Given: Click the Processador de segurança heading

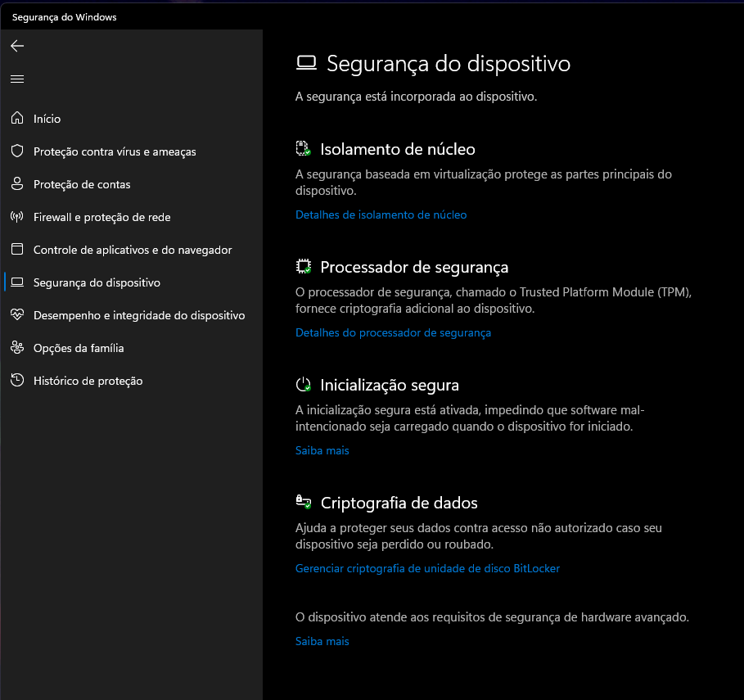Looking at the screenshot, I should point(414,267).
